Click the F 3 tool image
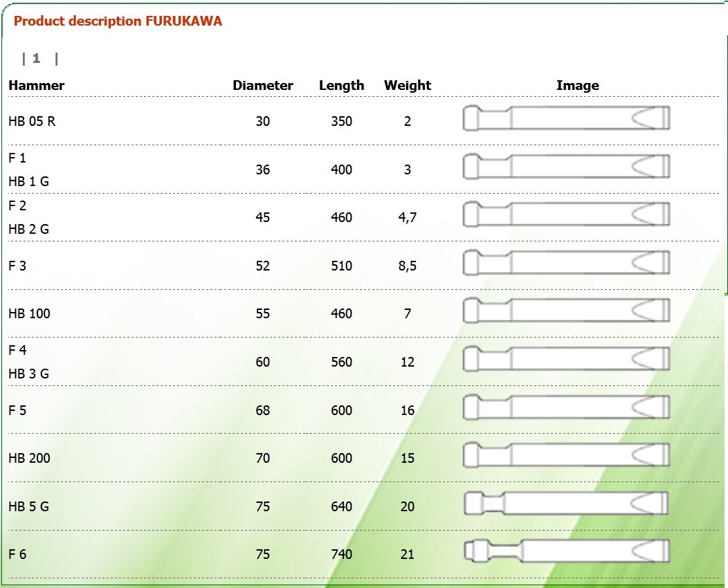 [567, 262]
